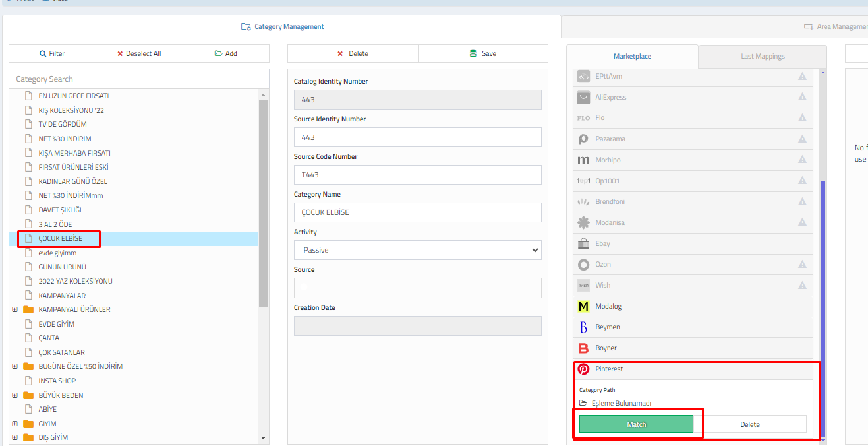Click the Pinterest logo icon
This screenshot has height=446, width=868.
click(583, 369)
